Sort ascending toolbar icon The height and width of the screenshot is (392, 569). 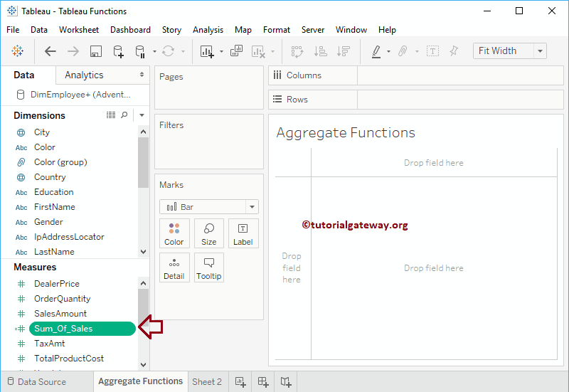[321, 51]
